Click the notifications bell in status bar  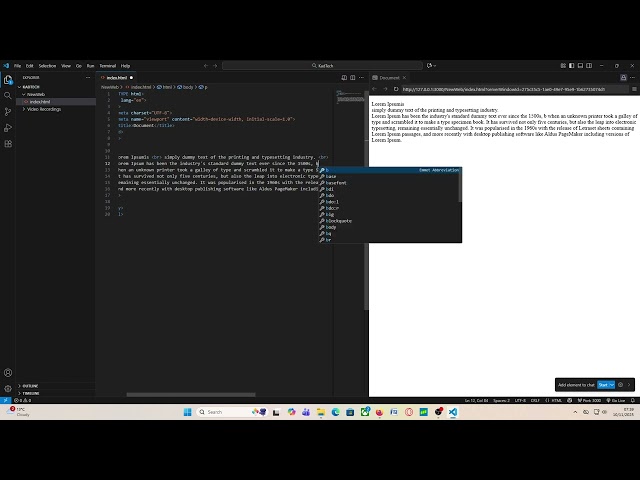pos(633,400)
